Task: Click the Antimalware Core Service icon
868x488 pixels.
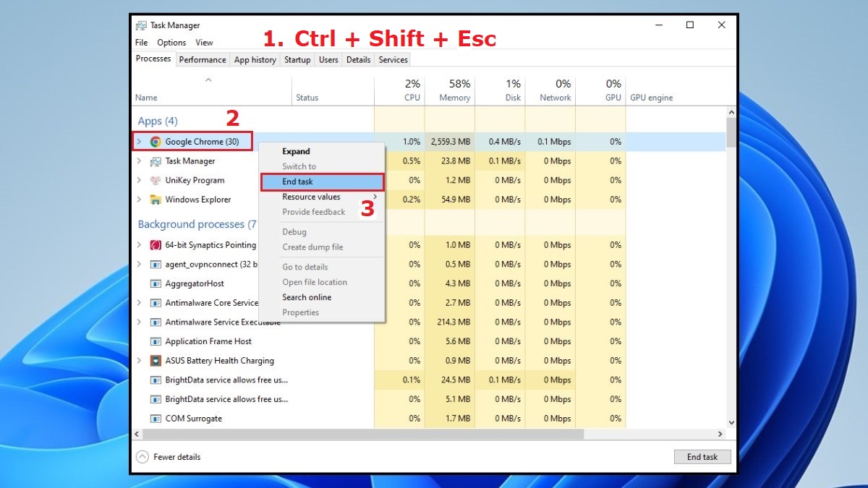Action: click(x=156, y=303)
